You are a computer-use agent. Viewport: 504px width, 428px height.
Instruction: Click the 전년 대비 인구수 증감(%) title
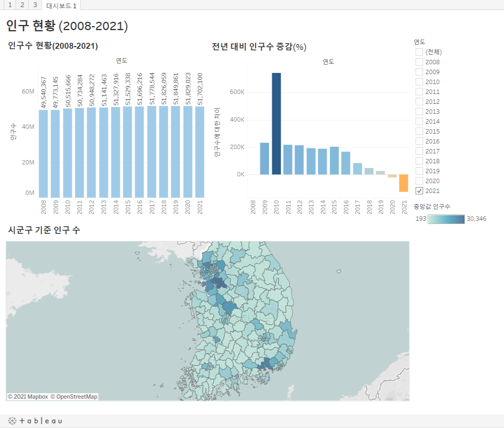(259, 47)
